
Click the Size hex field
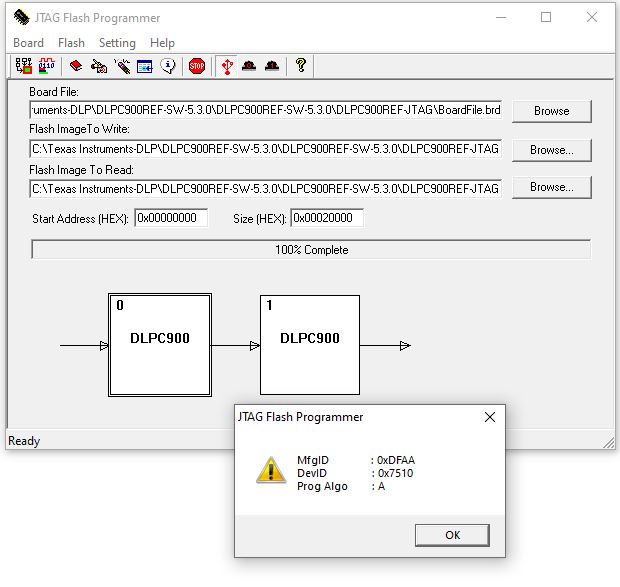point(327,218)
